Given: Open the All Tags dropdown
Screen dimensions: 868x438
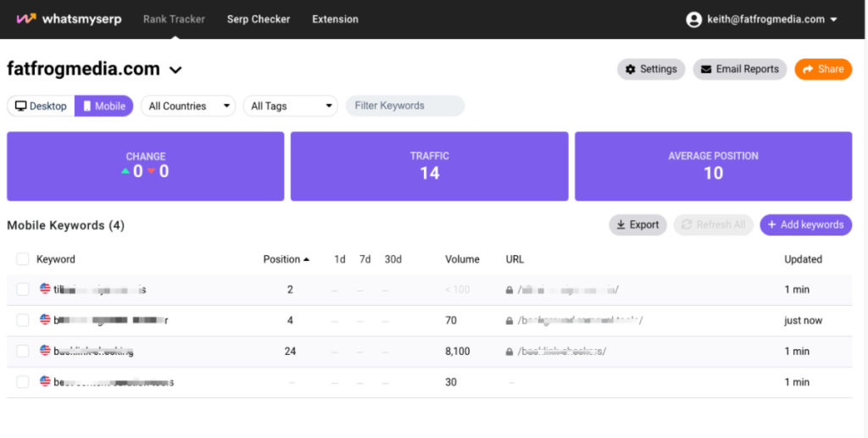Looking at the screenshot, I should point(291,106).
